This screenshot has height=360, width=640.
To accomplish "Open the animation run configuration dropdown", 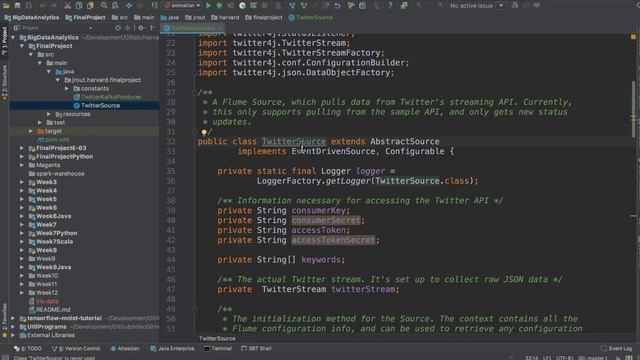I will (x=182, y=6).
